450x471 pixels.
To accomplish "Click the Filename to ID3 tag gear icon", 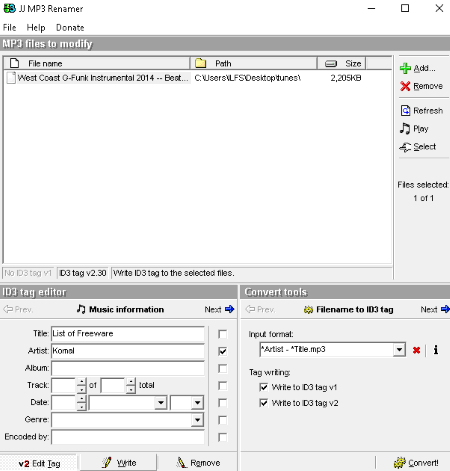I will pyautogui.click(x=308, y=310).
